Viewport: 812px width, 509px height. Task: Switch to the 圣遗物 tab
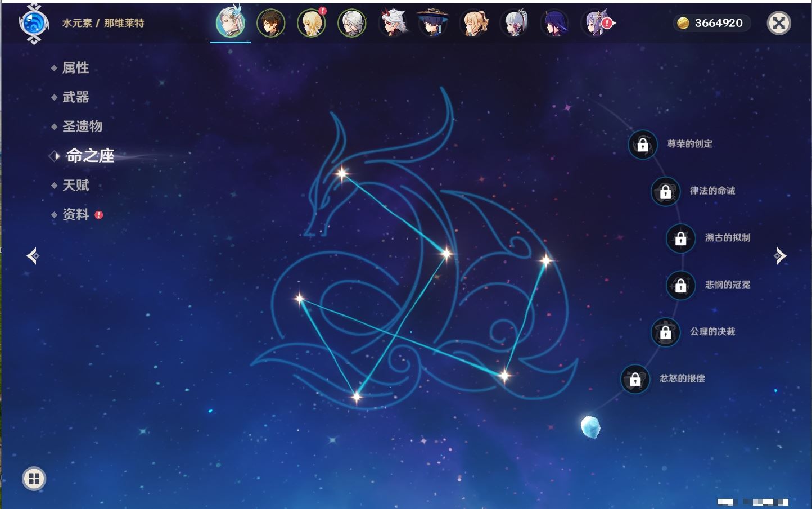(82, 127)
